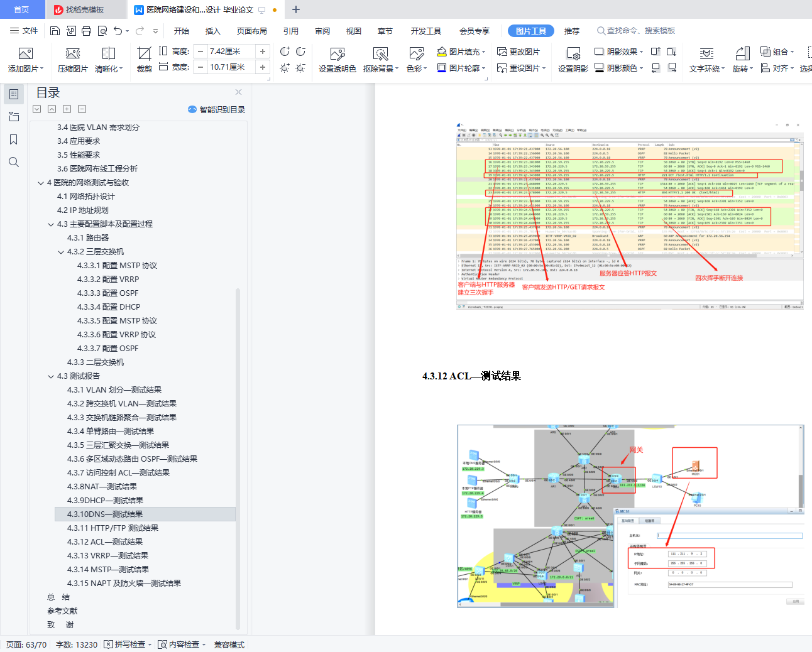Open 设置阴影 shadow settings
The height and width of the screenshot is (652, 812).
(x=573, y=60)
